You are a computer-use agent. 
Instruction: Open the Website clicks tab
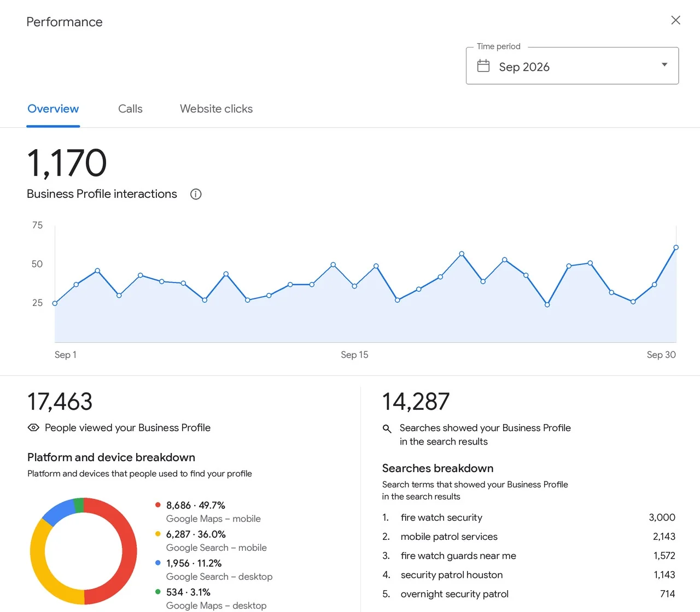(x=216, y=109)
